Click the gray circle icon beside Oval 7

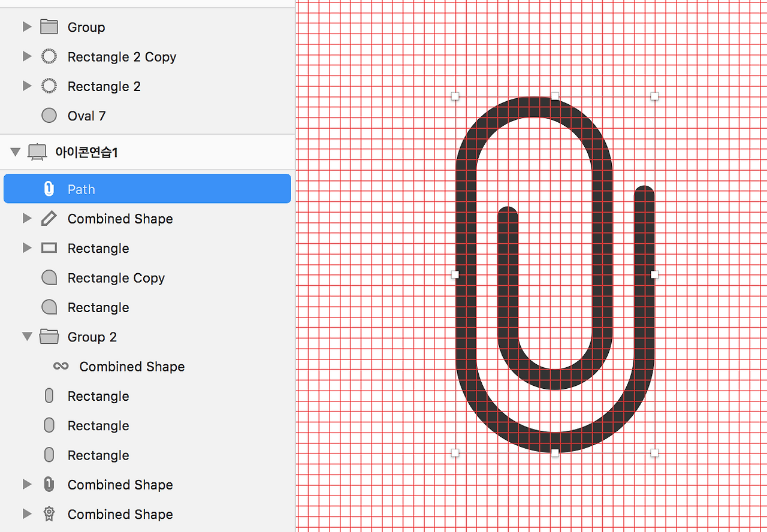click(49, 116)
